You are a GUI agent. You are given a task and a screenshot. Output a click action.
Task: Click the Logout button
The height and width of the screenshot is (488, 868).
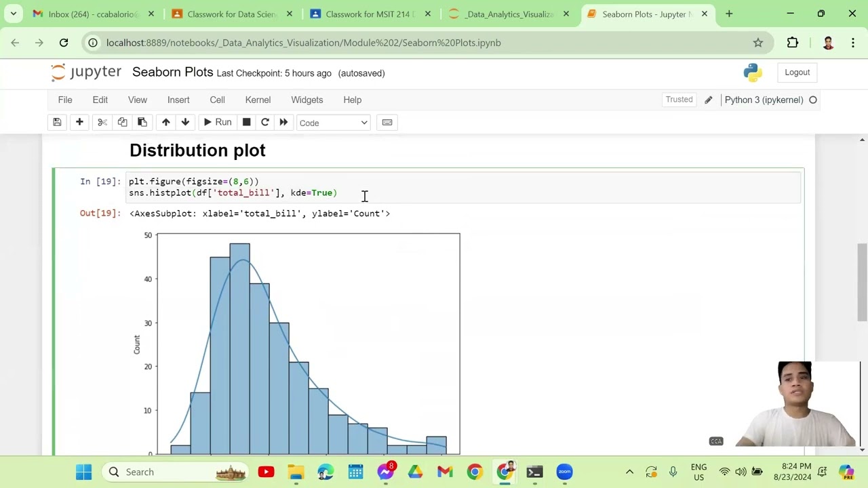tap(797, 73)
